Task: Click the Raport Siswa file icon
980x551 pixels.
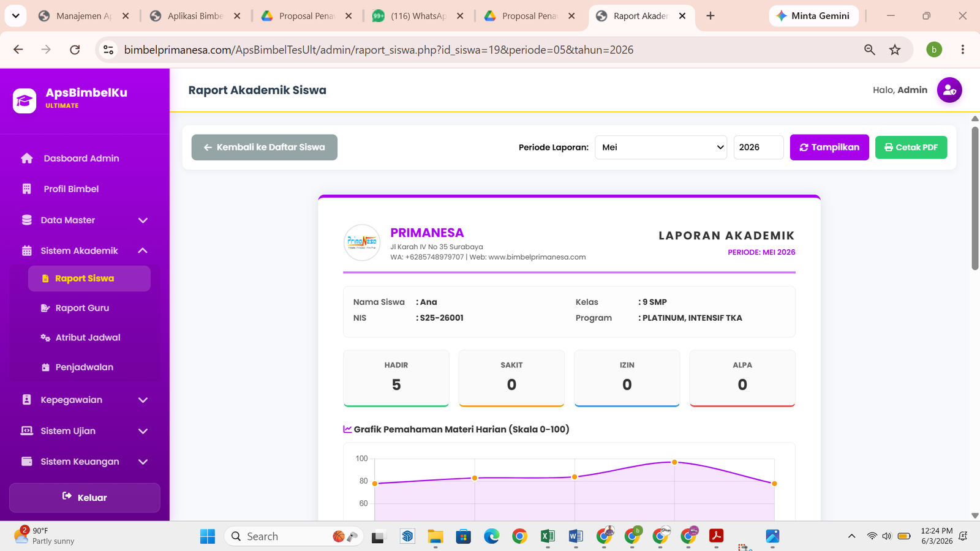Action: [45, 279]
